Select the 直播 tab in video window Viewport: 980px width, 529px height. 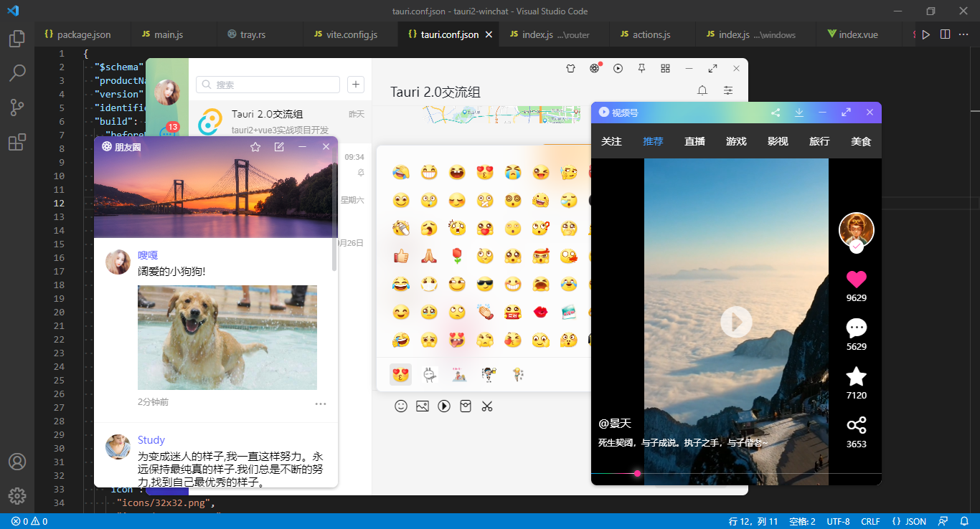[x=694, y=141]
